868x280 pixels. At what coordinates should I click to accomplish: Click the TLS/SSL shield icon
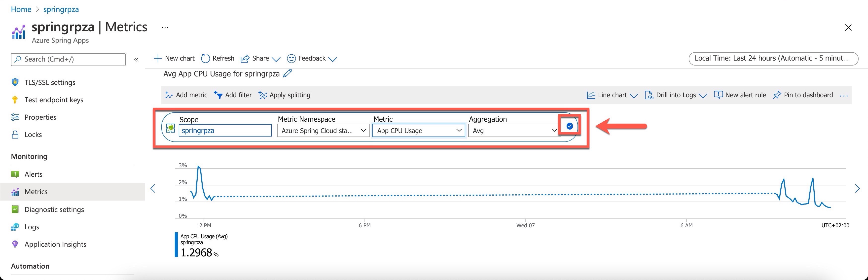click(x=15, y=82)
